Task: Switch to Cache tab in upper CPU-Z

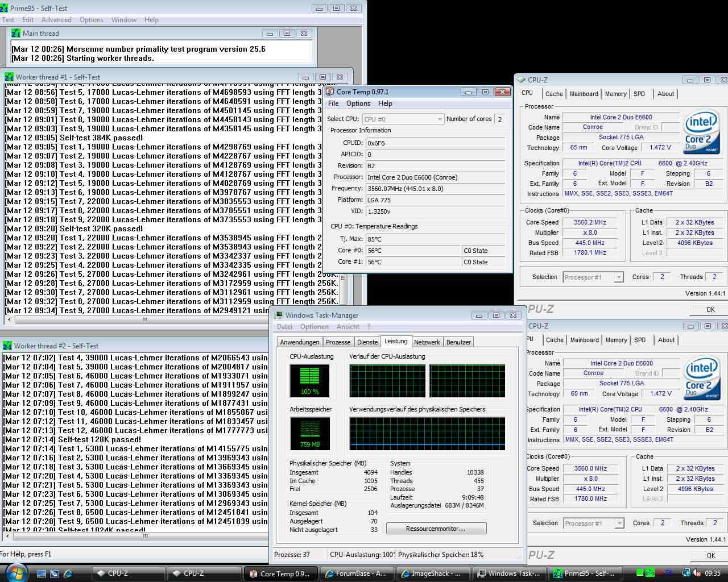Action: pyautogui.click(x=554, y=94)
